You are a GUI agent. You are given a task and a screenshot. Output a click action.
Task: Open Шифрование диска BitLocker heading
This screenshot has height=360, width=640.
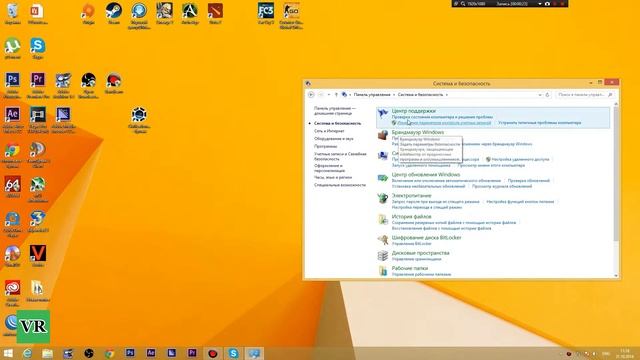(x=426, y=238)
